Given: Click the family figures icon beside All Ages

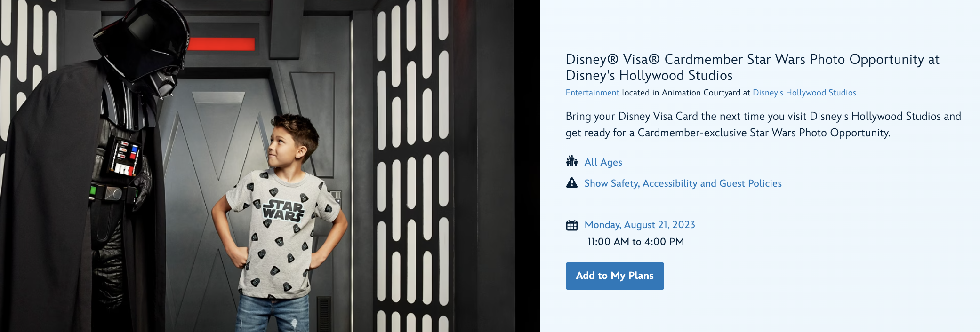Looking at the screenshot, I should coord(572,161).
